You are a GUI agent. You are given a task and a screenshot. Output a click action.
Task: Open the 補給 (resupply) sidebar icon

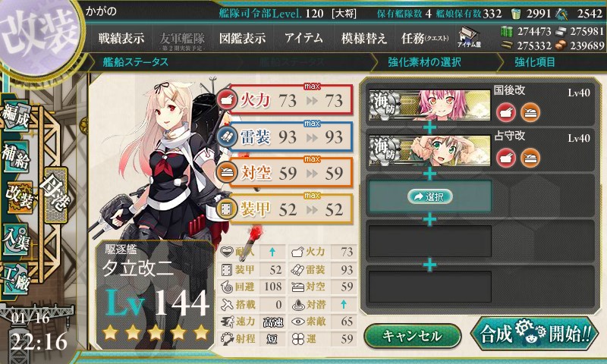(16, 156)
